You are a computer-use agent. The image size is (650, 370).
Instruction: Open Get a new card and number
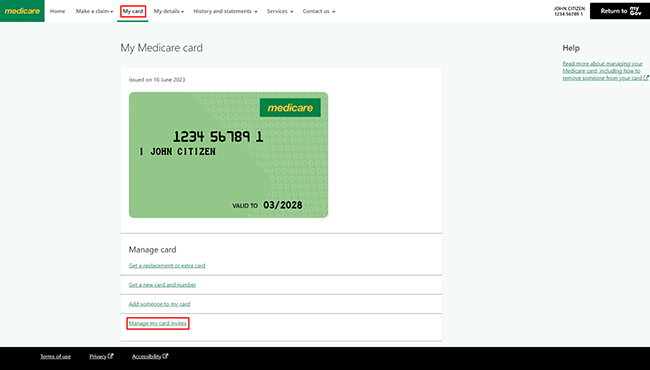[x=162, y=285]
